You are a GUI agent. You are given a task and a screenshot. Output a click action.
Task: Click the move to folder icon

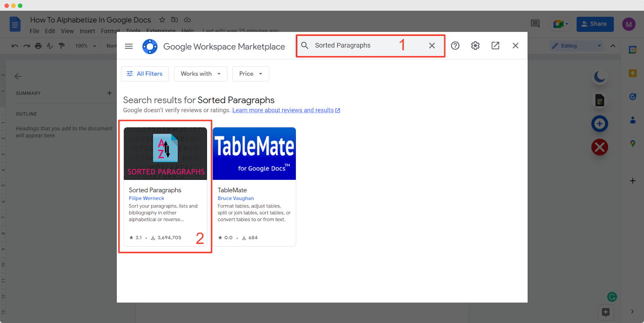(x=174, y=20)
